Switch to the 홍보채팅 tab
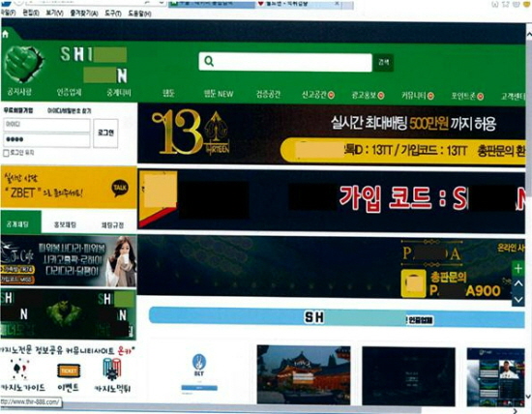The width and height of the screenshot is (532, 414). [x=65, y=224]
